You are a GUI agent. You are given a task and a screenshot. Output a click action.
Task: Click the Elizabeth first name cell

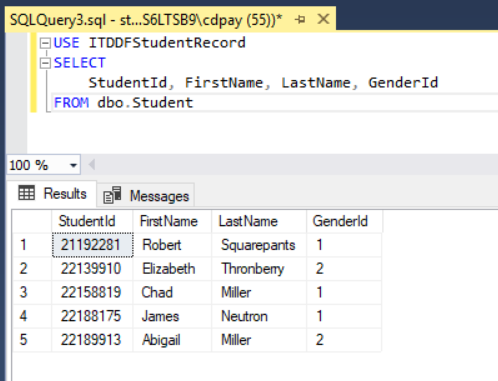[172, 269]
